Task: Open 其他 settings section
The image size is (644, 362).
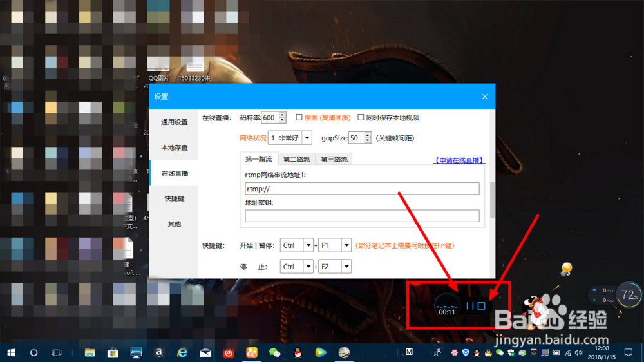Action: coord(174,224)
